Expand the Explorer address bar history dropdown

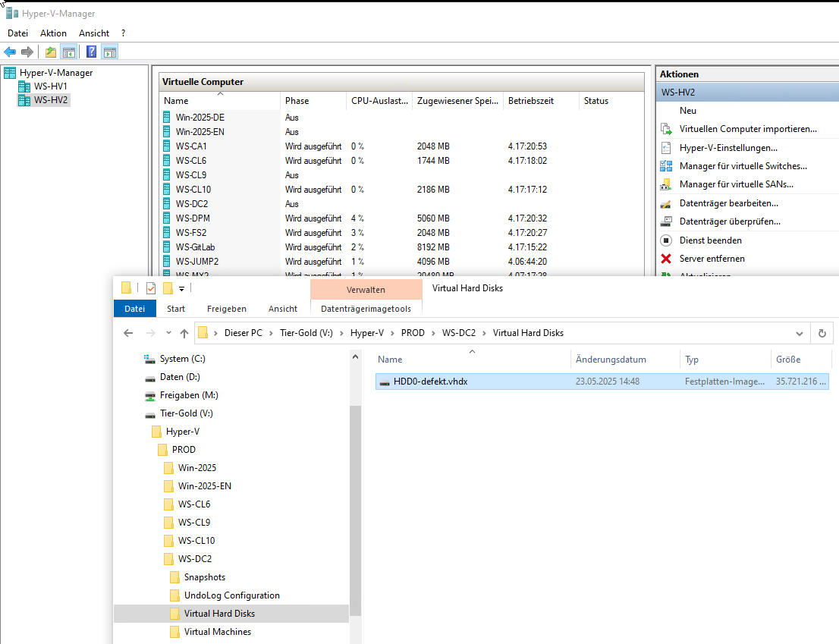coord(800,333)
